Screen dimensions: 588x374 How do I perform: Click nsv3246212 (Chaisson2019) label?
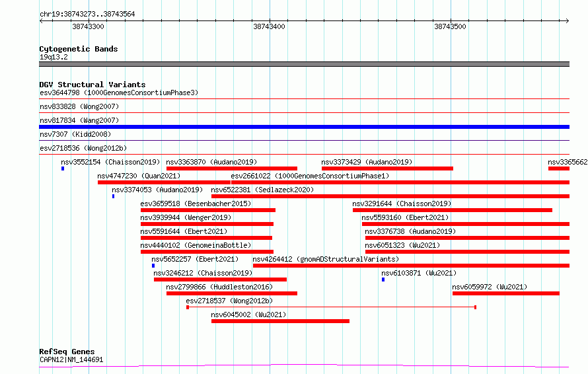click(203, 273)
